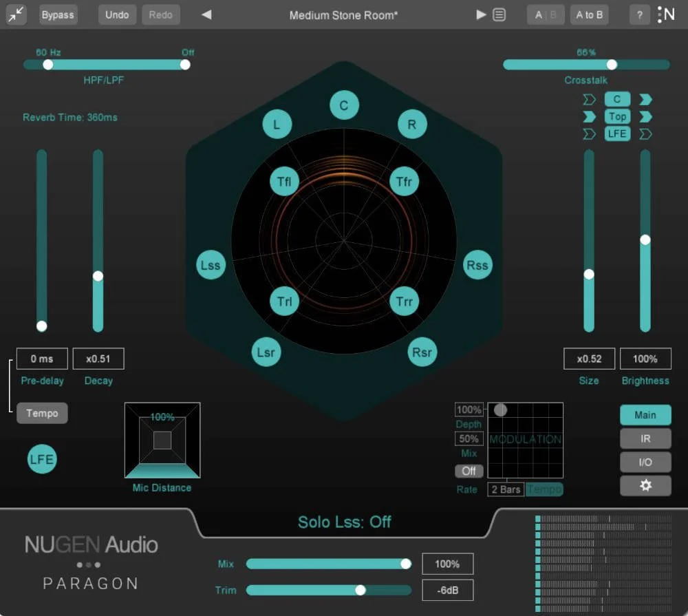Select the Tfl channel node
The width and height of the screenshot is (688, 616).
click(x=285, y=180)
